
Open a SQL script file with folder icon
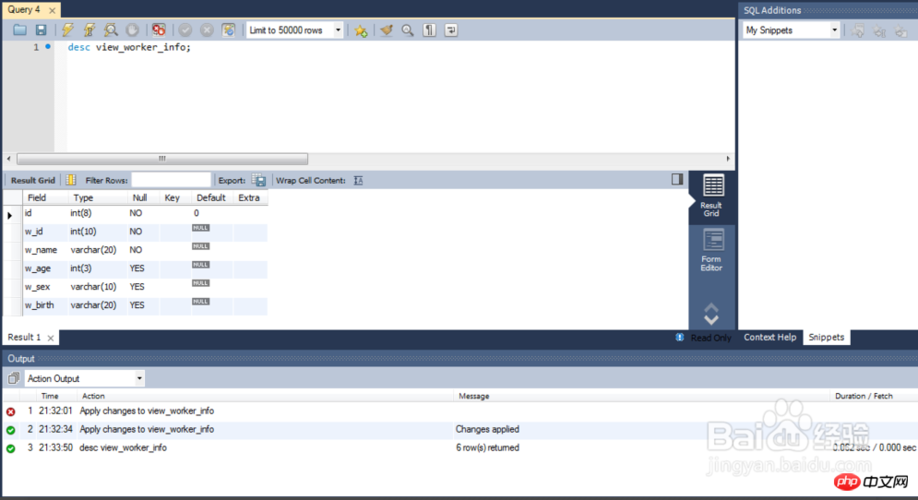(20, 30)
